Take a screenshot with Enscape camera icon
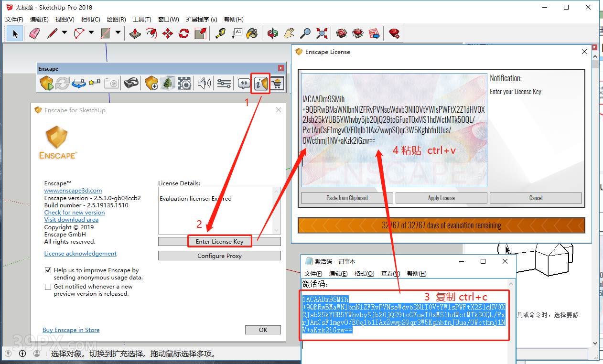This screenshot has height=364, width=603. click(x=111, y=83)
